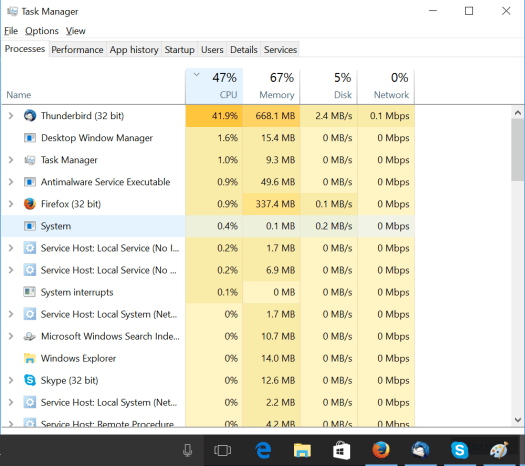The width and height of the screenshot is (525, 466).
Task: Click the Thunderbird icon in process list
Action: [x=30, y=115]
